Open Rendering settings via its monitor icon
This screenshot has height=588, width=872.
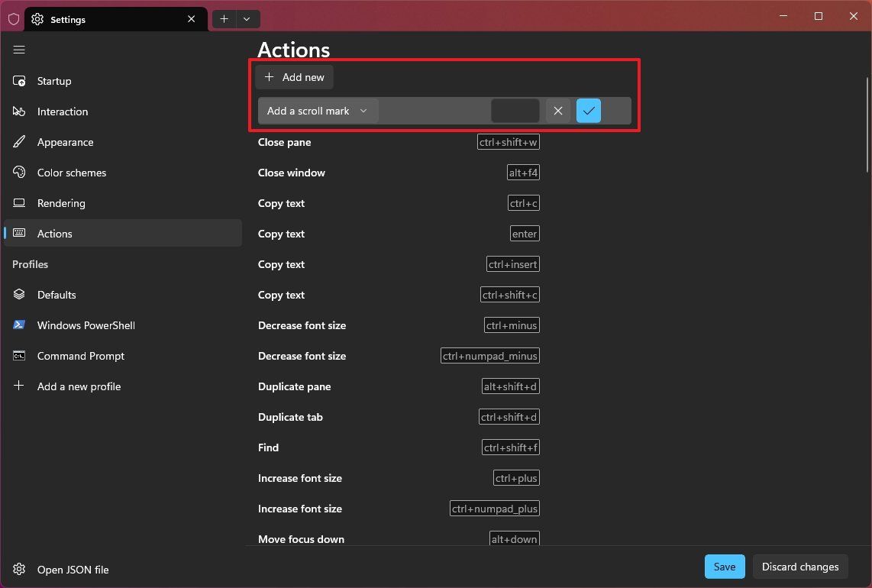click(19, 202)
